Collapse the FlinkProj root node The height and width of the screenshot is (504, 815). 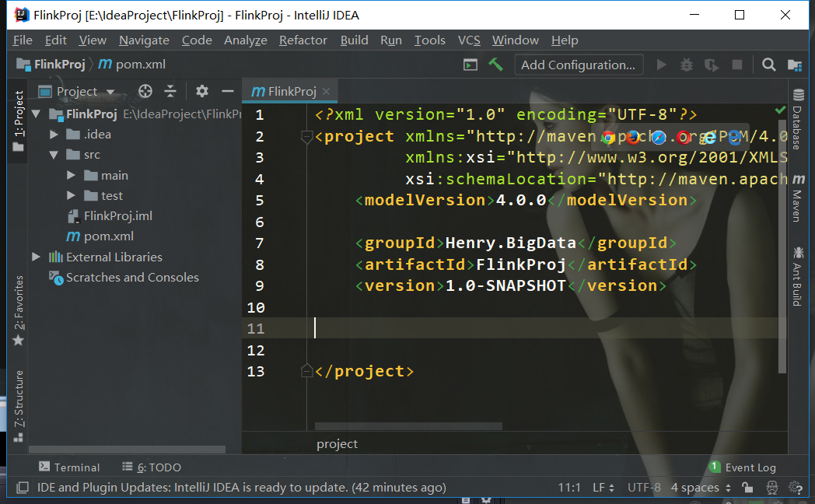click(36, 114)
